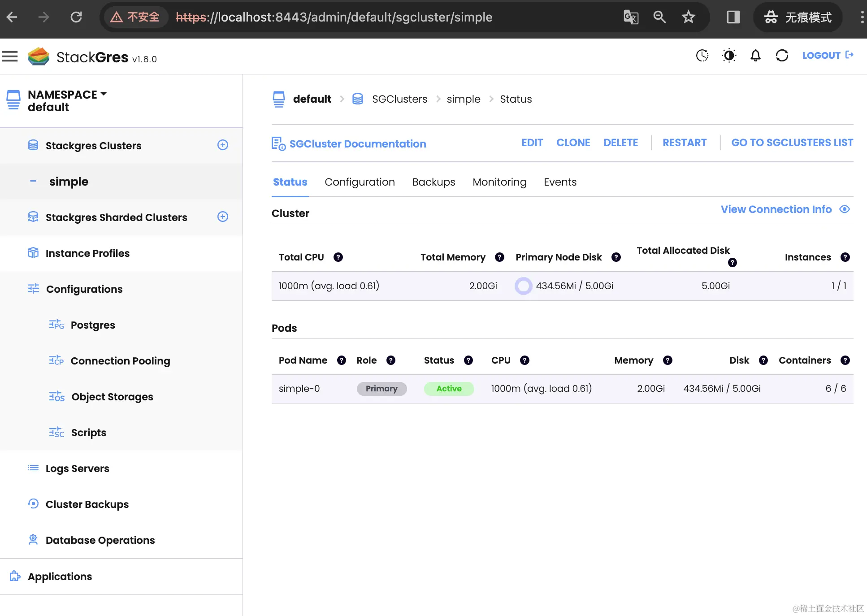
Task: Click Primary Node Disk usage ring
Action: pyautogui.click(x=523, y=286)
